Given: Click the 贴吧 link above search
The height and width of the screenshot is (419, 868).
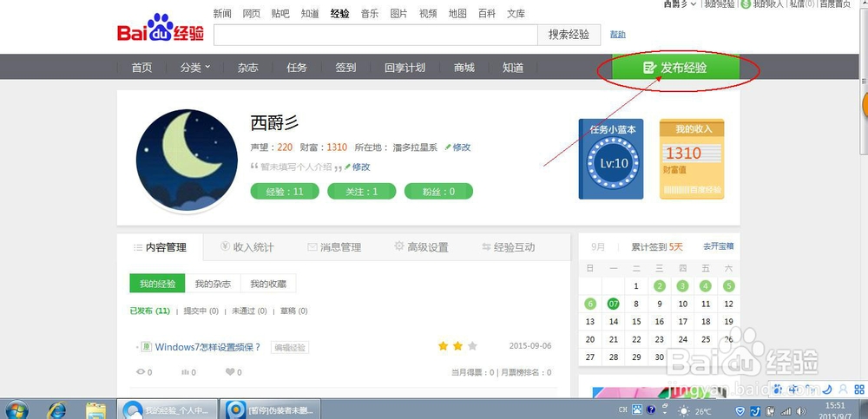Looking at the screenshot, I should [280, 14].
